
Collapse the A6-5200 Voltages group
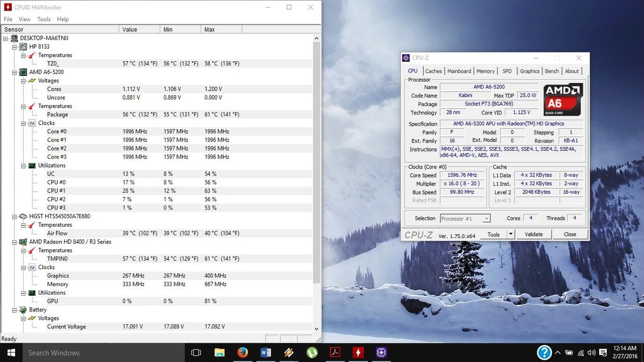(x=23, y=80)
